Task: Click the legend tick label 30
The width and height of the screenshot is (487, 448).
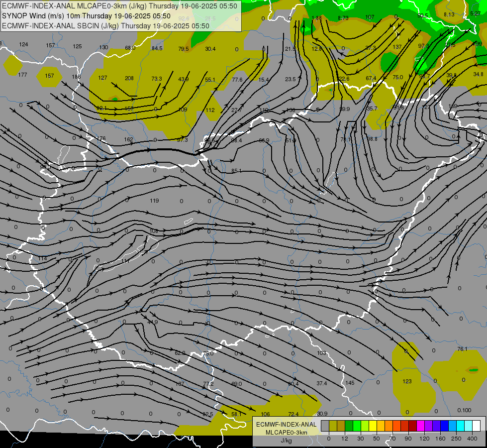Action: coord(361,439)
